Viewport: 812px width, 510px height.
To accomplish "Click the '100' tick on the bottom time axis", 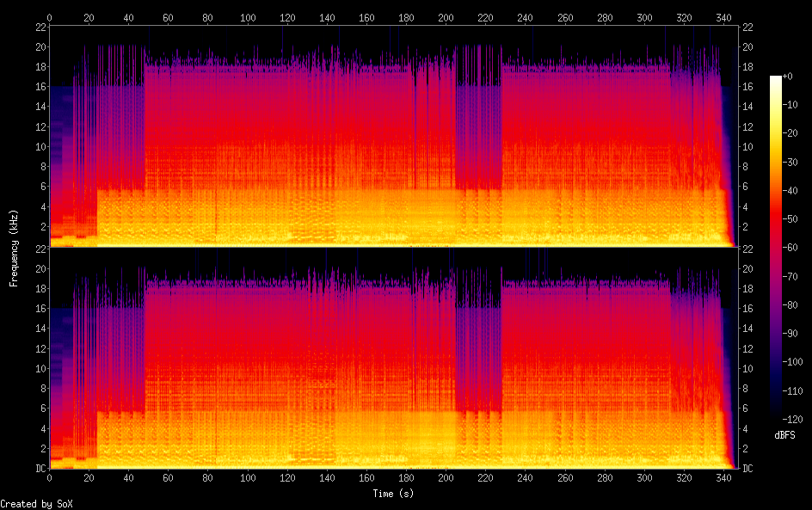I will pyautogui.click(x=248, y=476).
